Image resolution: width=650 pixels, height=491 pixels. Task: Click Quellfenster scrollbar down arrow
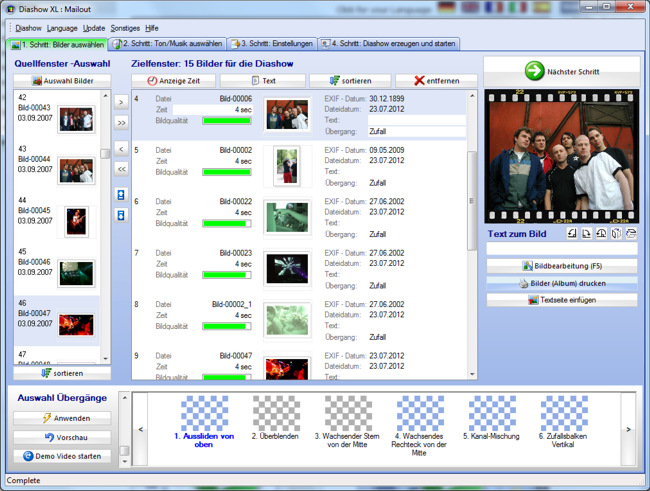click(x=106, y=359)
